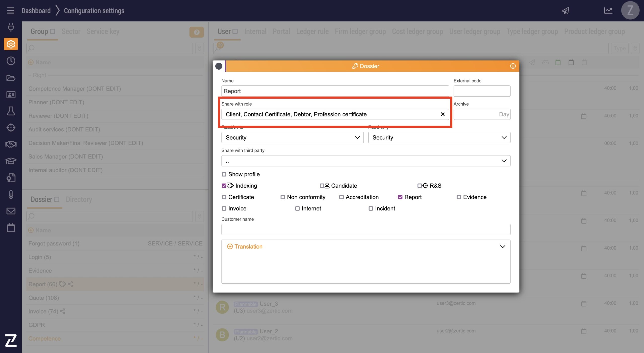Open the Directory tab
This screenshot has height=353, width=644.
[x=79, y=199]
